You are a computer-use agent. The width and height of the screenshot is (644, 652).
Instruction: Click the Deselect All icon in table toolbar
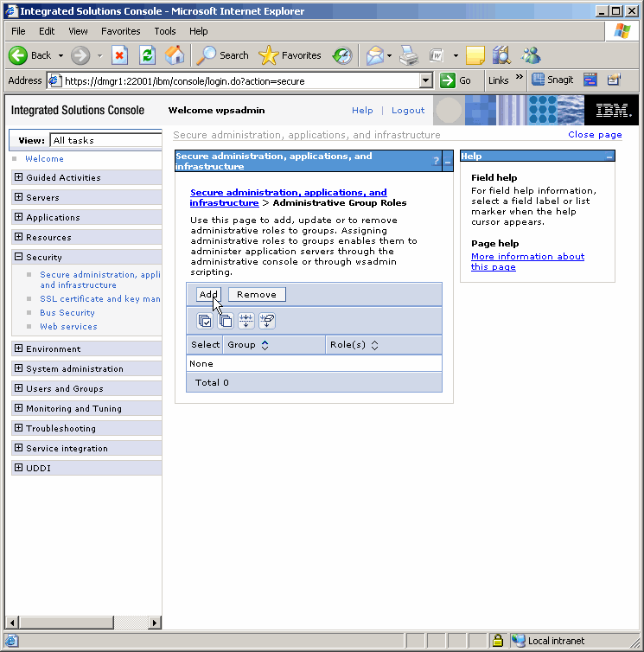225,321
